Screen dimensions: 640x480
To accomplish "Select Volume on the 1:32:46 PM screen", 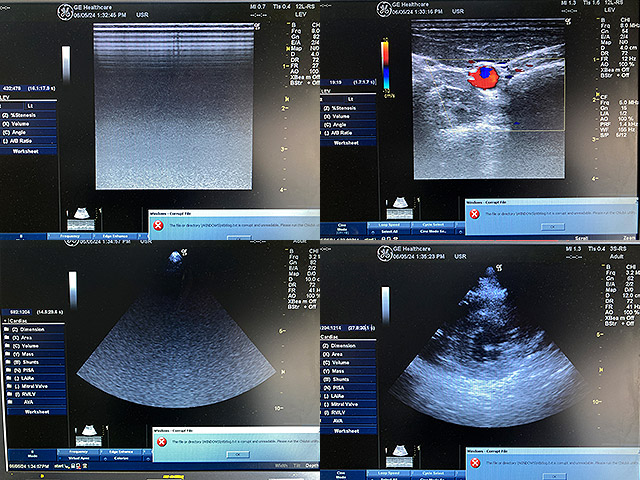I will pyautogui.click(x=28, y=124).
